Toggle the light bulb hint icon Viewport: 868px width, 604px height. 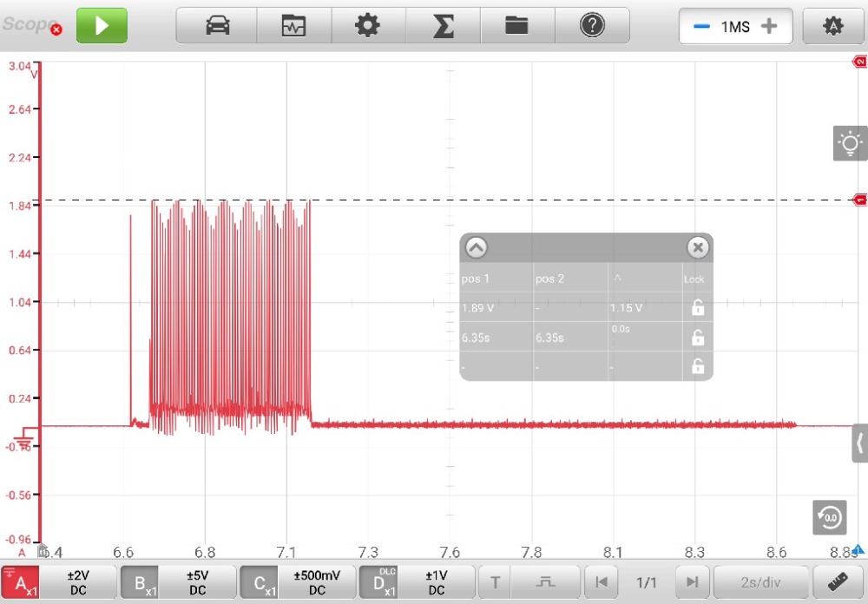pos(850,143)
